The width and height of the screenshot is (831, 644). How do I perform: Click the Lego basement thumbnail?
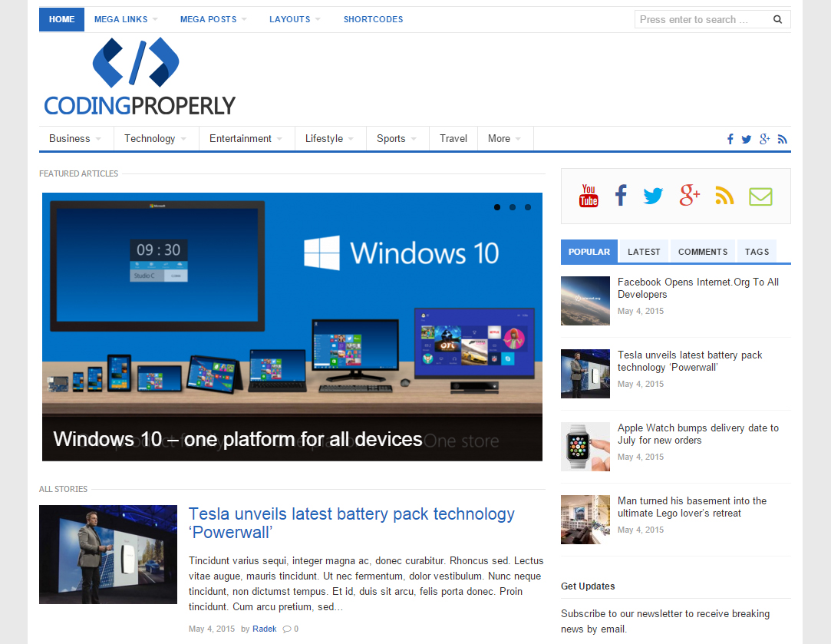pyautogui.click(x=585, y=520)
